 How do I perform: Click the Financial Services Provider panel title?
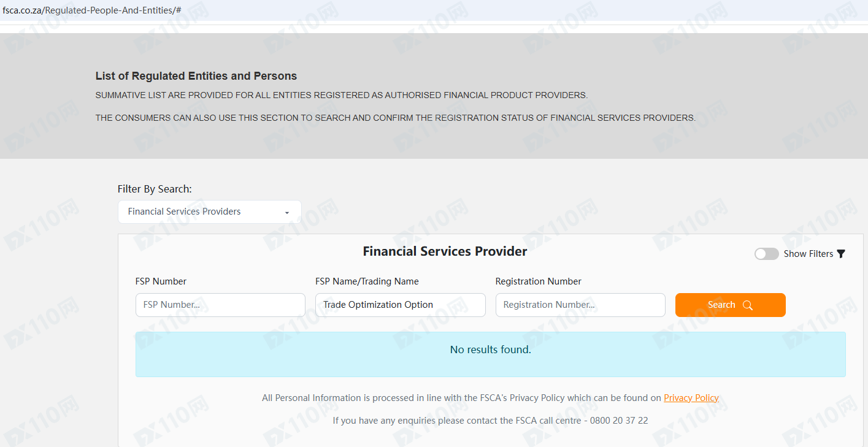coord(445,251)
